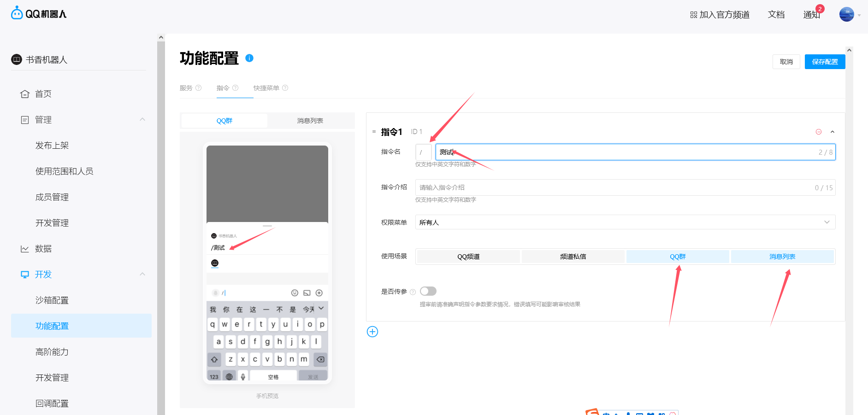The width and height of the screenshot is (868, 415).
Task: Open 通知 notifications
Action: (811, 15)
